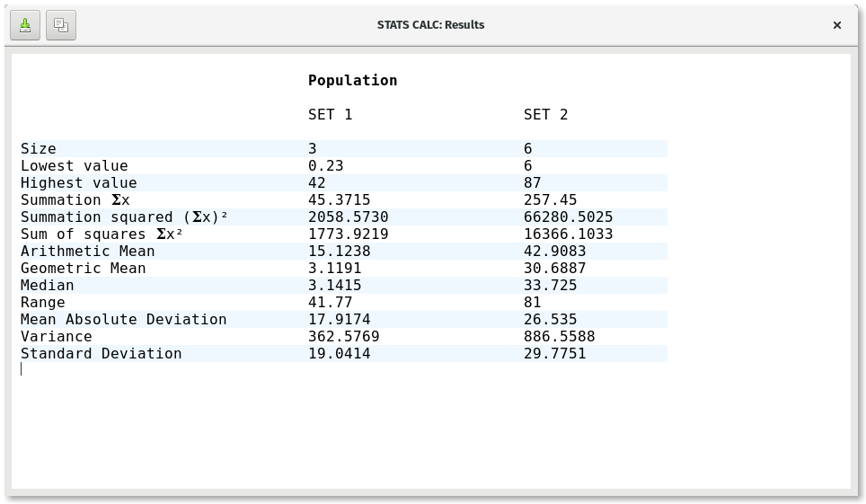Click the arithmetic mean 15.1238

(339, 252)
